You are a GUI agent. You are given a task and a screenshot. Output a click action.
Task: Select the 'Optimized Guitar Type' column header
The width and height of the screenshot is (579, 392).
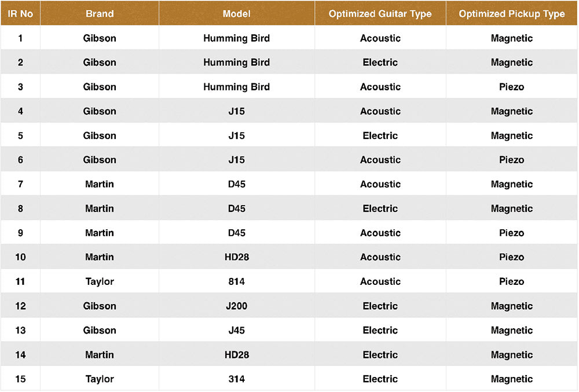point(380,14)
